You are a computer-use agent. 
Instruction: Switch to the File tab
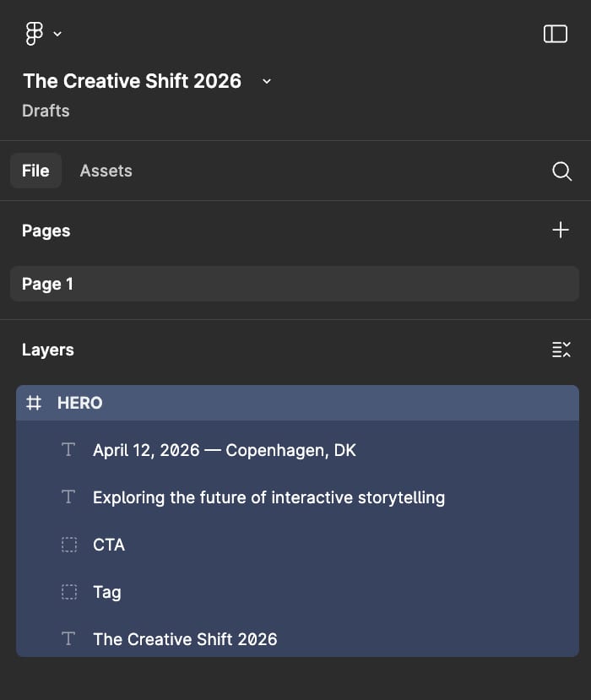click(35, 170)
